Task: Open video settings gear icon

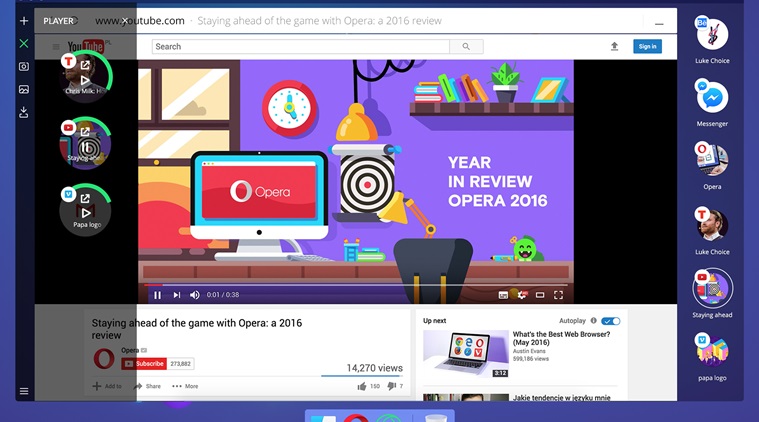Action: (x=522, y=295)
